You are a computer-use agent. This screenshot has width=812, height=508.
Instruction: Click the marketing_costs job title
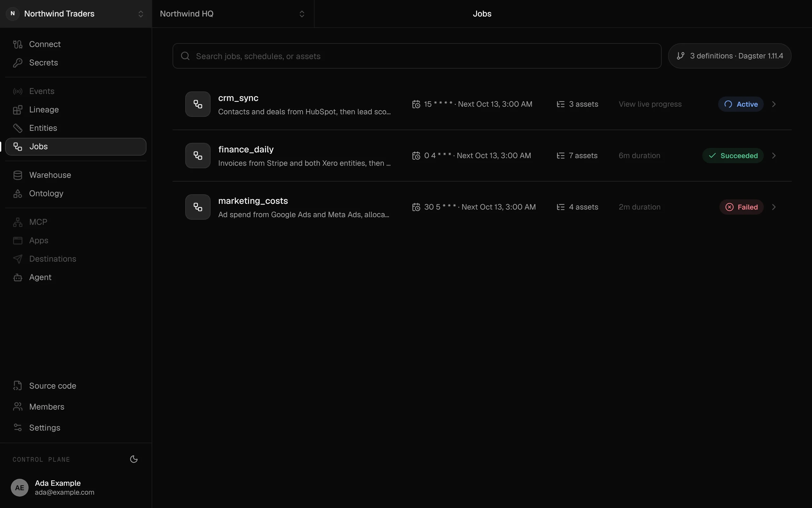coord(253,201)
